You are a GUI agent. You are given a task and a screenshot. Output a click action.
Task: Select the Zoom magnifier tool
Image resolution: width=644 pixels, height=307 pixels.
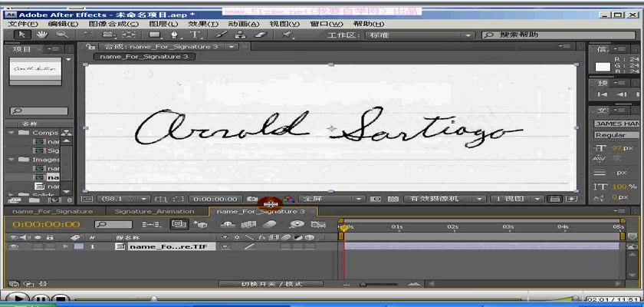pos(61,35)
